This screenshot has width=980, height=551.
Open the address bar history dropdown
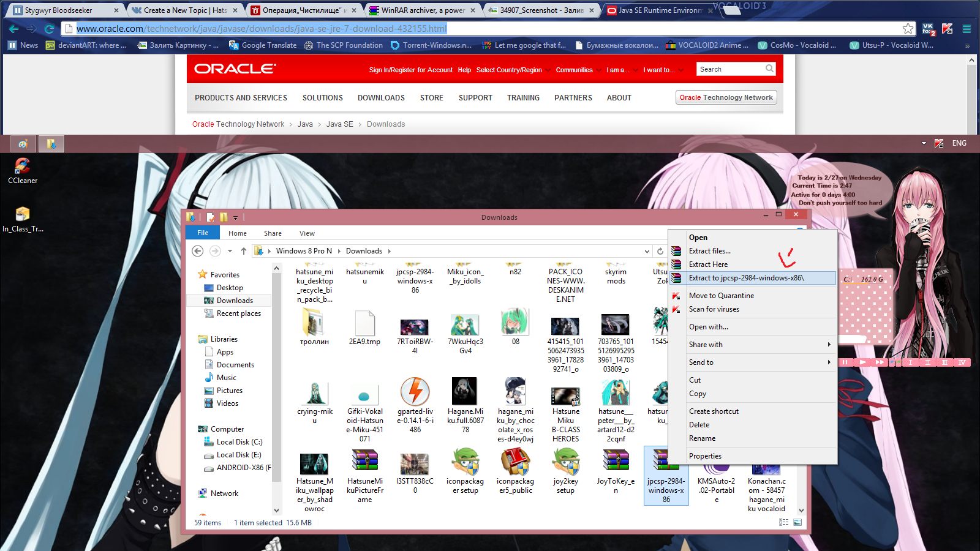(x=647, y=251)
